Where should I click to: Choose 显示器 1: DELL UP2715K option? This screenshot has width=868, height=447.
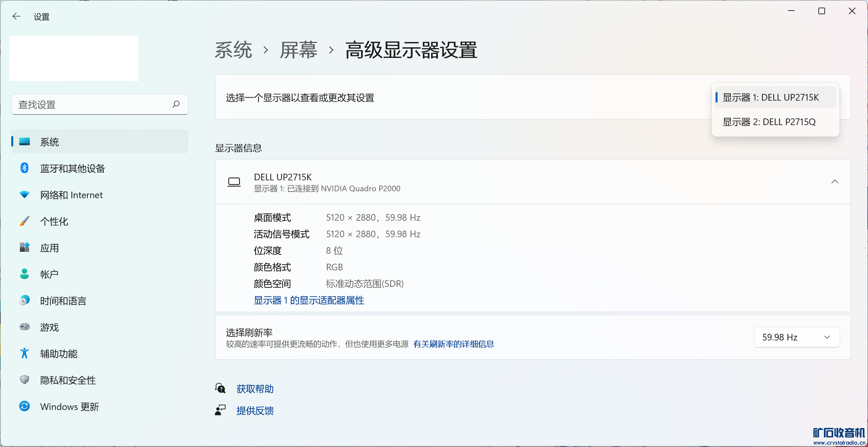(770, 97)
